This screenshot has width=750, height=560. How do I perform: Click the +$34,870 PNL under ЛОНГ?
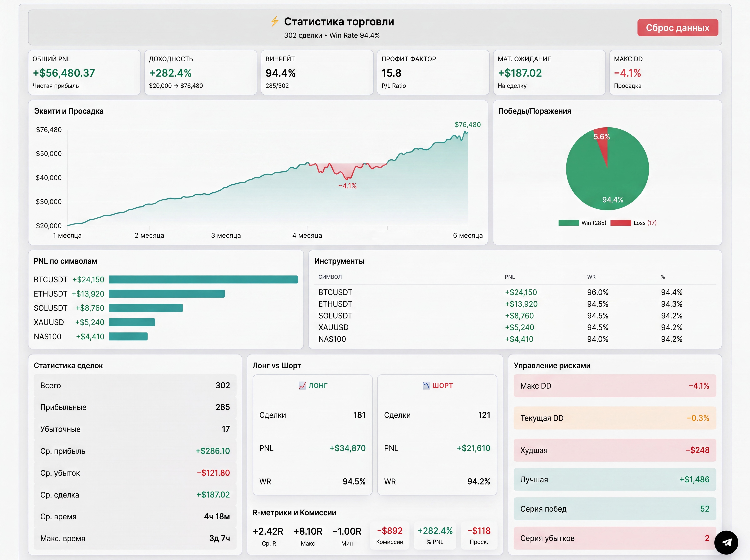[347, 448]
